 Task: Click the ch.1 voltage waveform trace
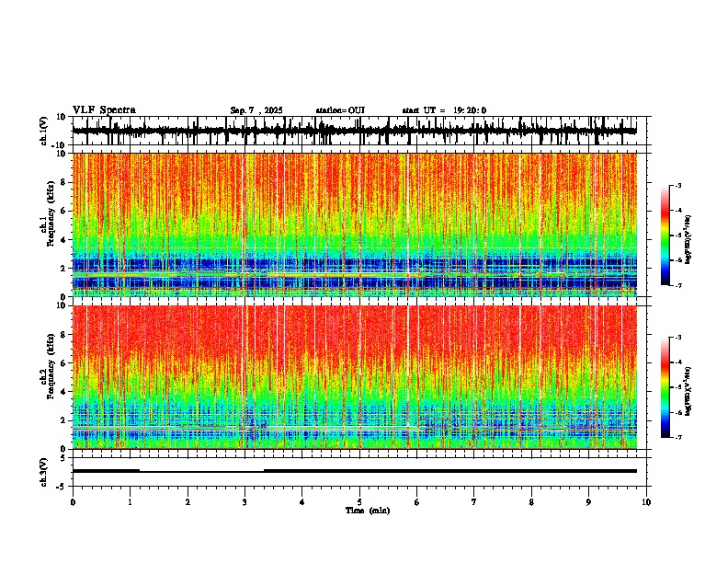(x=355, y=131)
